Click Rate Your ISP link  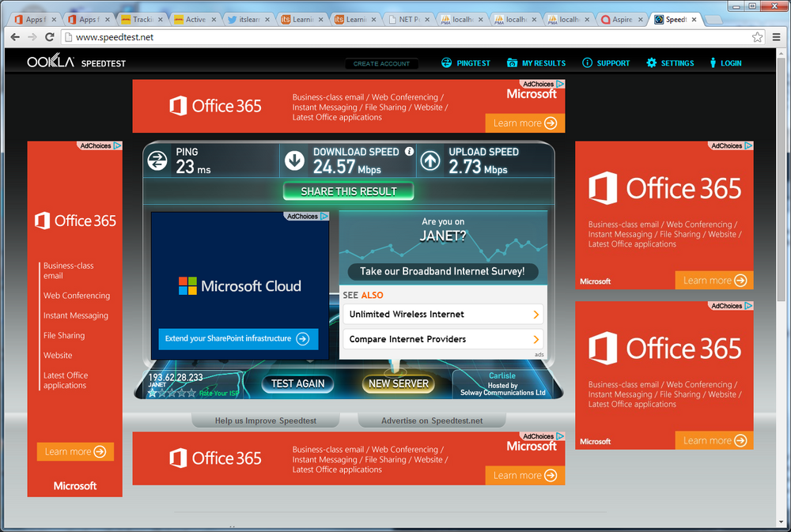click(x=219, y=394)
